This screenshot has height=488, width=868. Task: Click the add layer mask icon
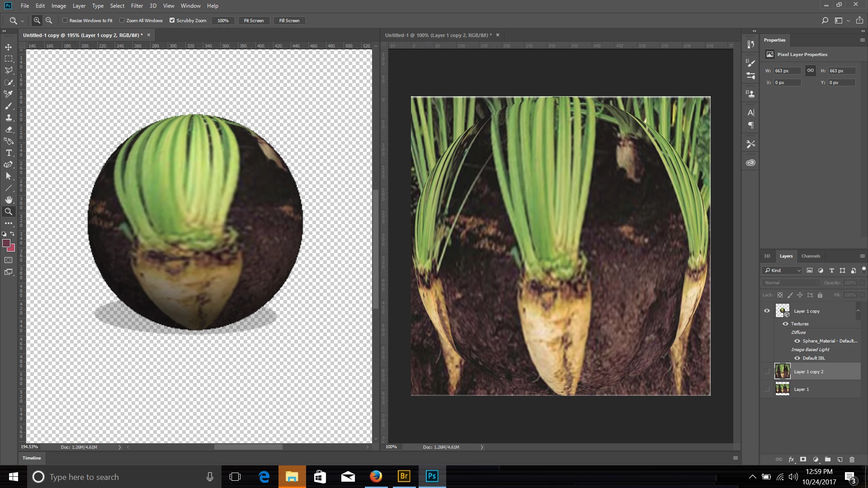point(803,460)
